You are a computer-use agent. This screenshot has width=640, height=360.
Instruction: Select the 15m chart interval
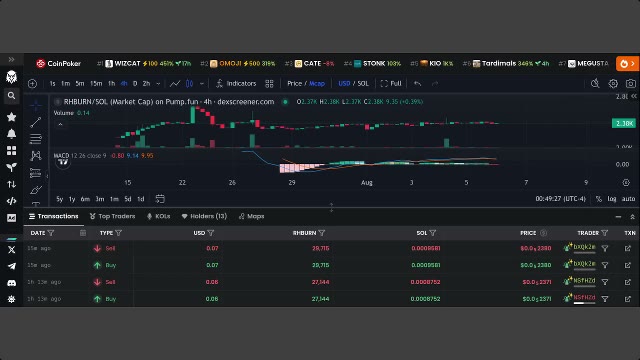[x=96, y=84]
